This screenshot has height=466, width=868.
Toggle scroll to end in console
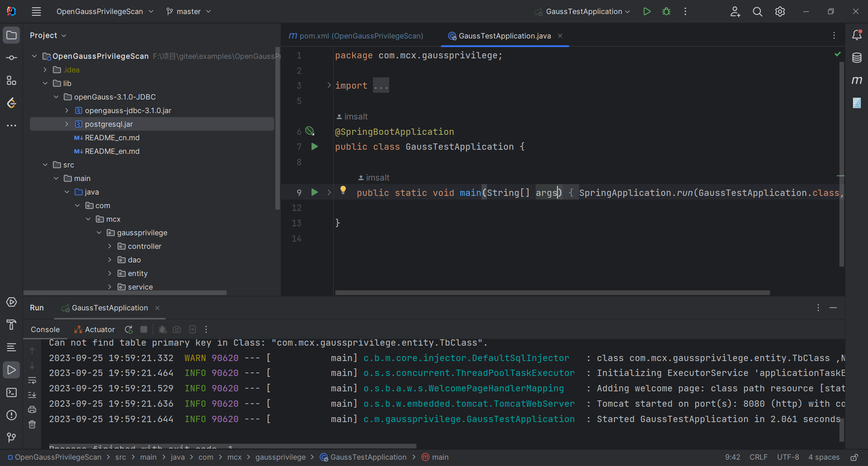click(x=32, y=395)
